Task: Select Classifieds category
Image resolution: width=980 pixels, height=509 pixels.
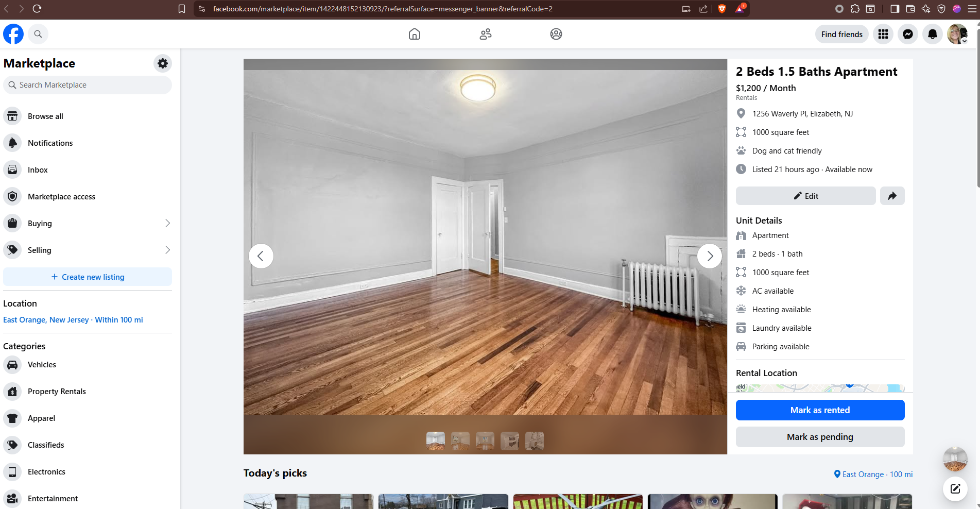Action: (x=88, y=445)
